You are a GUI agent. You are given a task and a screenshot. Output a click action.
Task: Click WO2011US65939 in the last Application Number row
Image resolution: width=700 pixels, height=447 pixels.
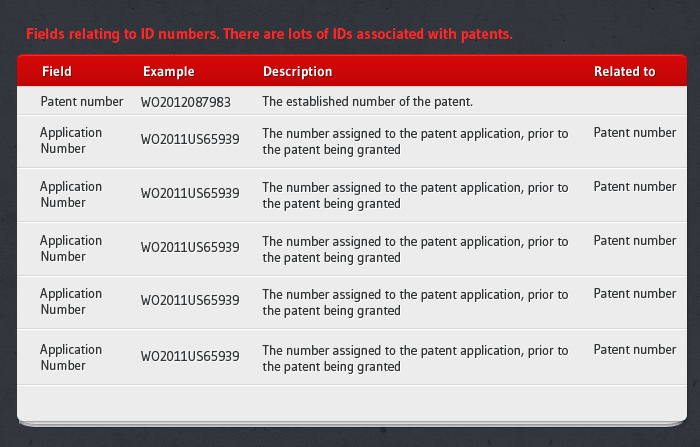tap(190, 357)
